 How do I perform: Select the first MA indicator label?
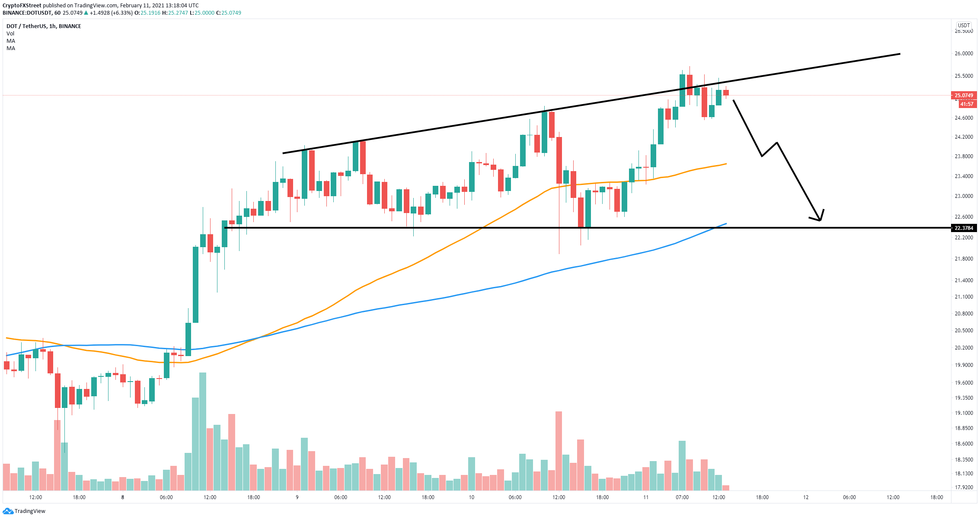(11, 41)
